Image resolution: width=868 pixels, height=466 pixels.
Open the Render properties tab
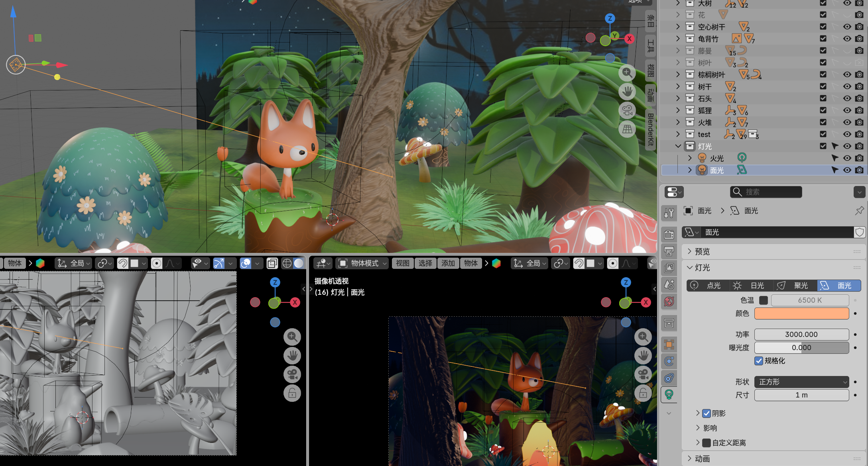click(669, 235)
